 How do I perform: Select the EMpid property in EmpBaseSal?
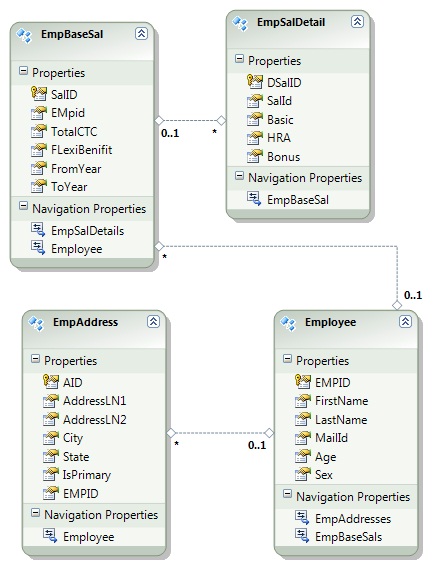point(68,113)
